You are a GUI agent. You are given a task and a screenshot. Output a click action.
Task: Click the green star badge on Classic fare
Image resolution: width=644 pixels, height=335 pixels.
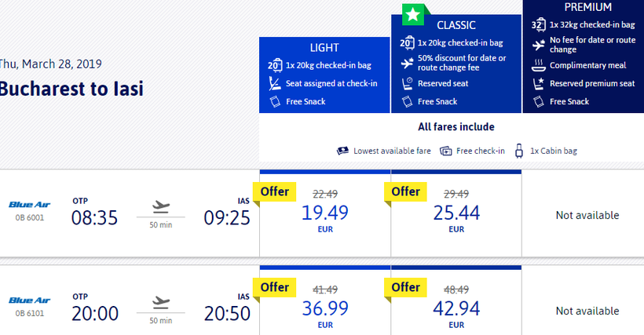point(413,15)
